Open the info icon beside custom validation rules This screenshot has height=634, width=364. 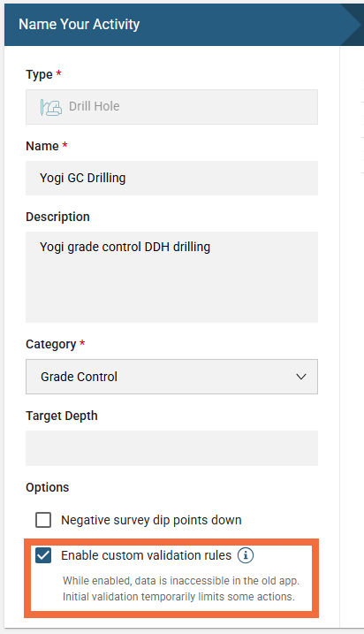246,555
